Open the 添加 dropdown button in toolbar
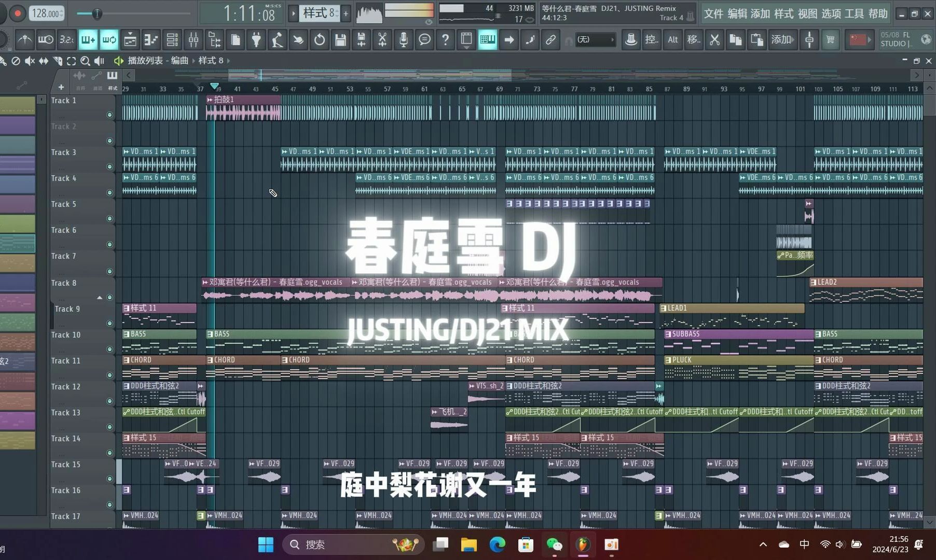 (x=782, y=39)
